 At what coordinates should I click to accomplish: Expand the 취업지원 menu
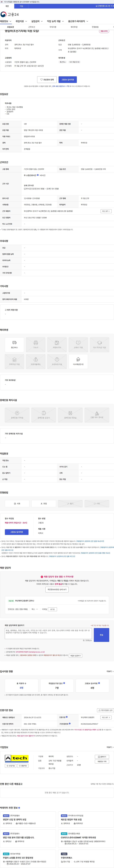(x=21, y=21)
